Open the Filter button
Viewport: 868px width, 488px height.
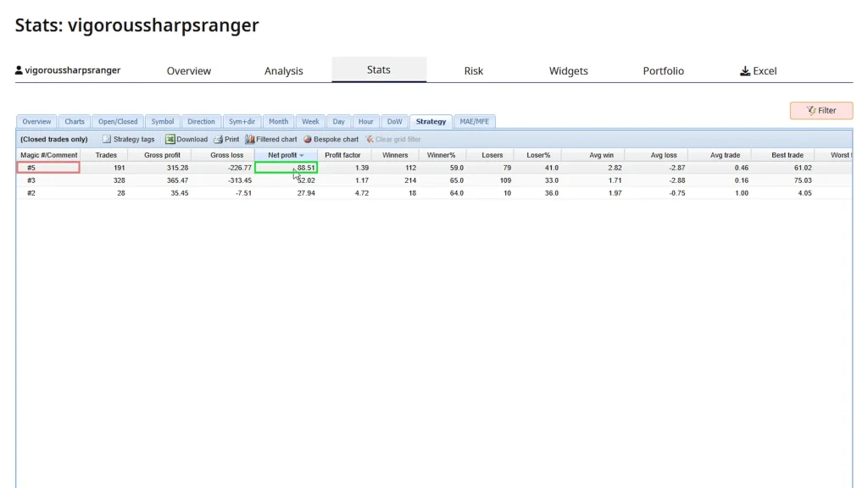coord(821,110)
